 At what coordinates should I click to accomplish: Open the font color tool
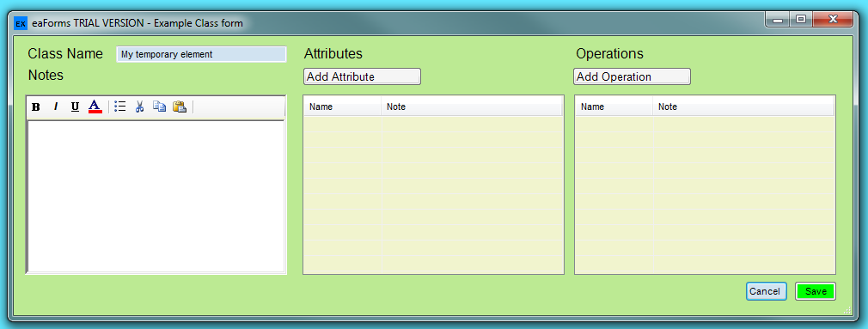(x=95, y=107)
